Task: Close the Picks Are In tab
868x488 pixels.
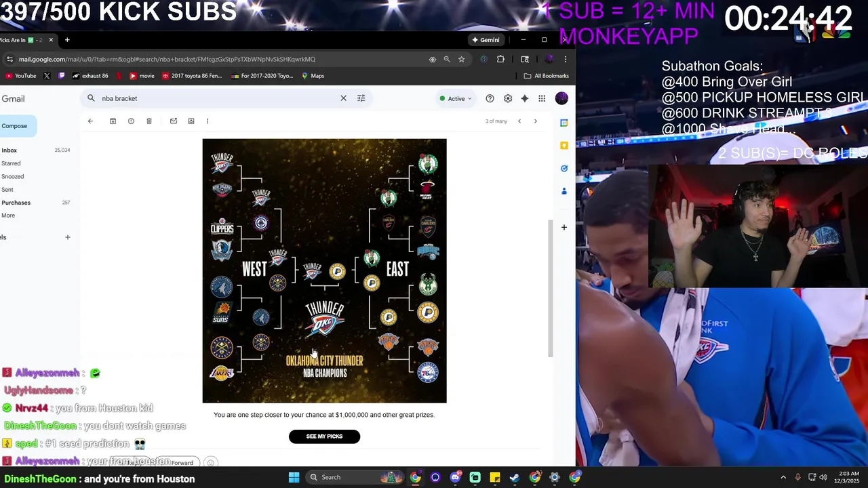Action: point(51,40)
